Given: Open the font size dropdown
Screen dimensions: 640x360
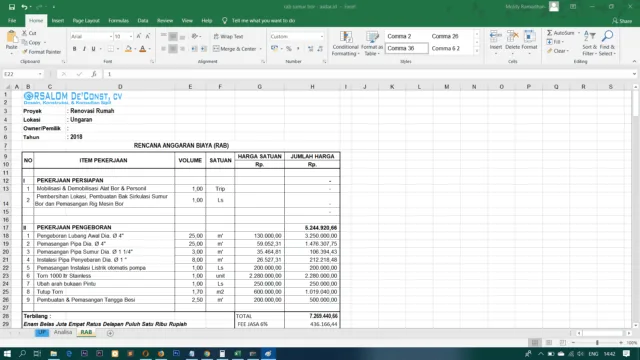Looking at the screenshot, I should point(131,37).
